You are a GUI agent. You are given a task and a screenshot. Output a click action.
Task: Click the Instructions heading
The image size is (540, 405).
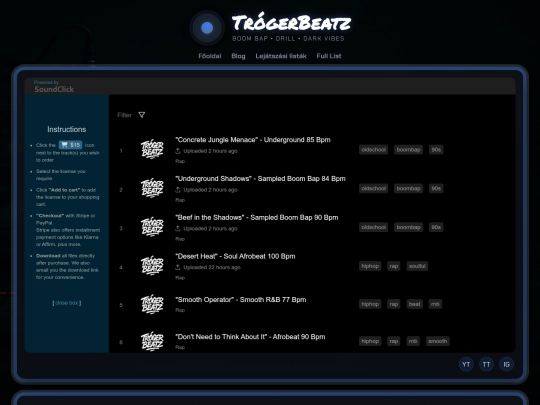pos(67,129)
